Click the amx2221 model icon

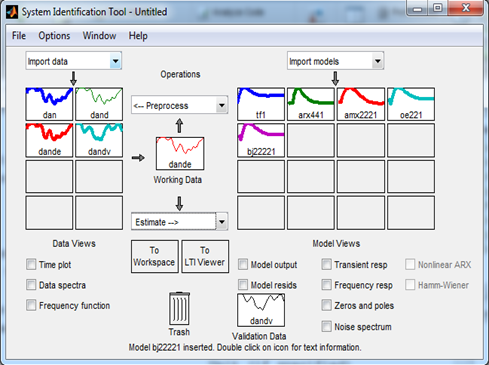click(361, 104)
